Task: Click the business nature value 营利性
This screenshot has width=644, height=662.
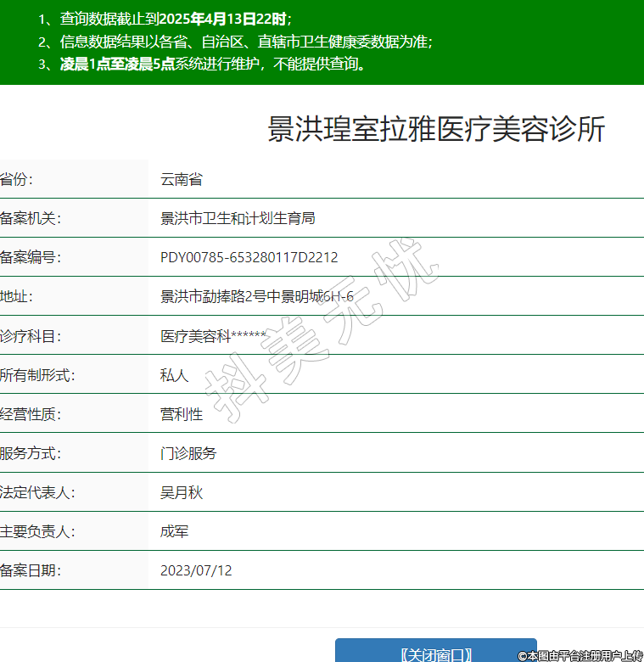Action: [x=181, y=414]
